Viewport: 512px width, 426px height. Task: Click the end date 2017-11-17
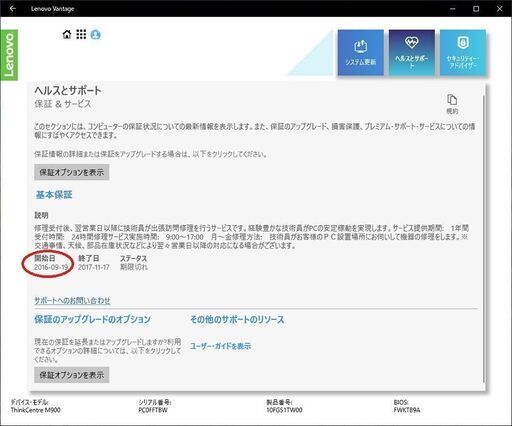click(x=94, y=267)
